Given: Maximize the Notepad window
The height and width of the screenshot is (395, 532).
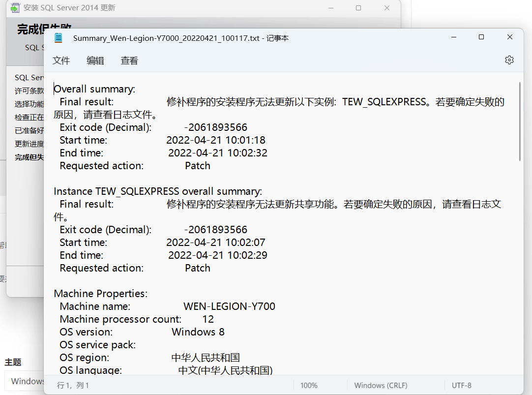Looking at the screenshot, I should [x=481, y=37].
